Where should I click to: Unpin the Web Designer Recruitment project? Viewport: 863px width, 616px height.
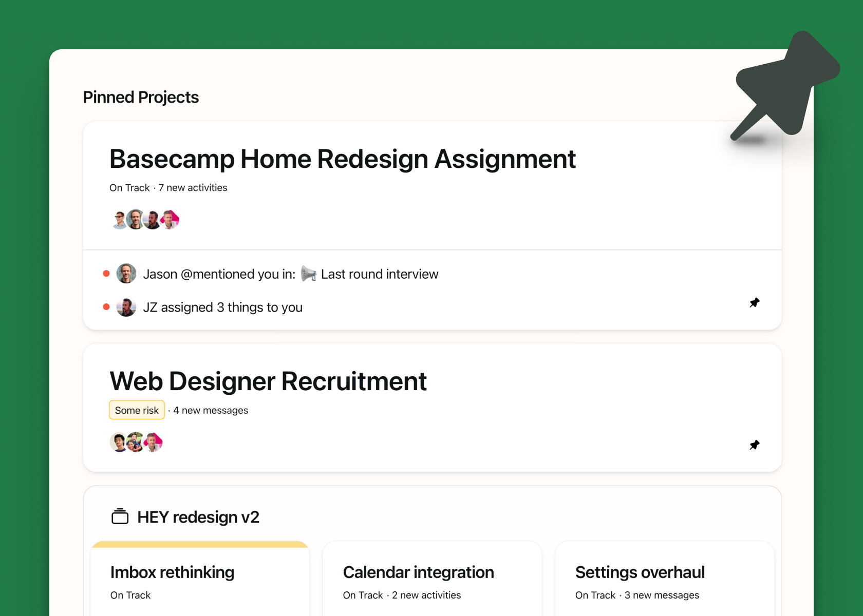click(x=754, y=445)
